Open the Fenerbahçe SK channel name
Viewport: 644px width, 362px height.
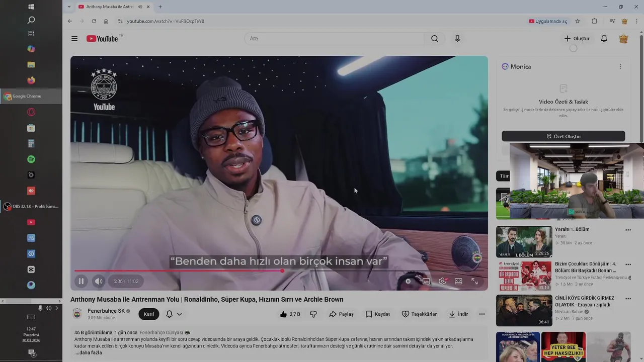coord(106,311)
